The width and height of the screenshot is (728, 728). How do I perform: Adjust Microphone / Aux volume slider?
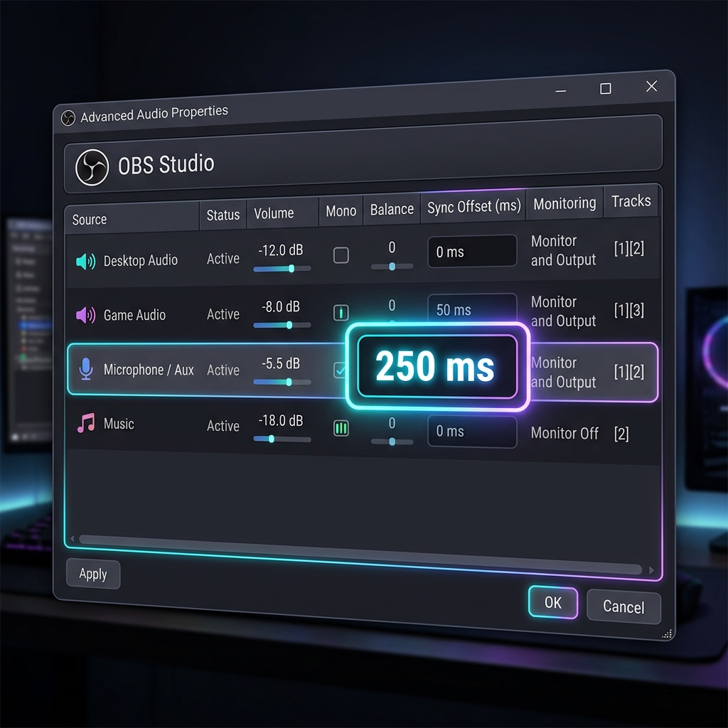tap(282, 382)
